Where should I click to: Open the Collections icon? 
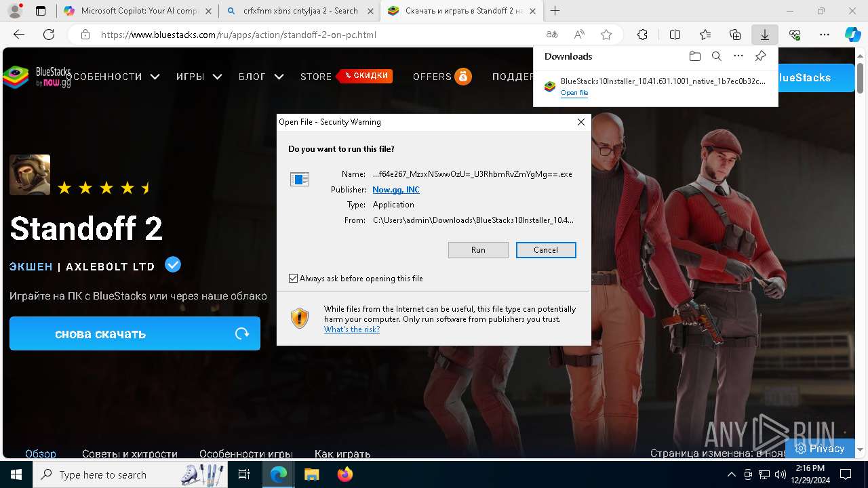(735, 35)
